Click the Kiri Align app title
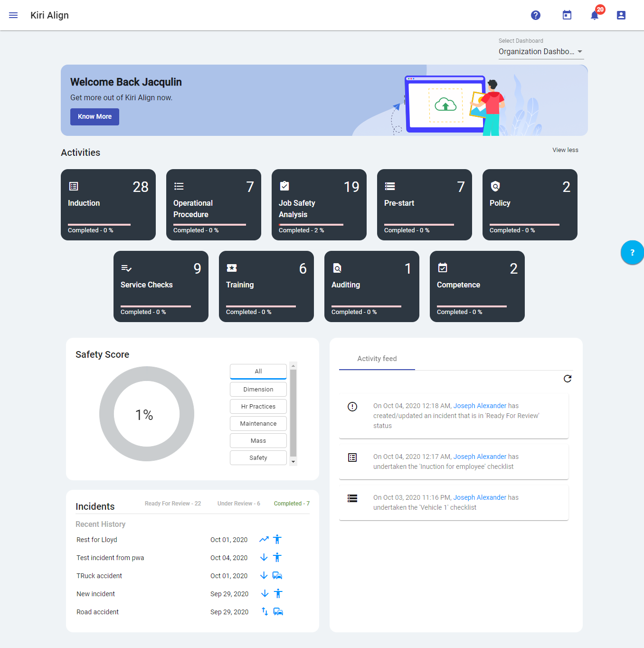The height and width of the screenshot is (648, 644). click(x=49, y=15)
